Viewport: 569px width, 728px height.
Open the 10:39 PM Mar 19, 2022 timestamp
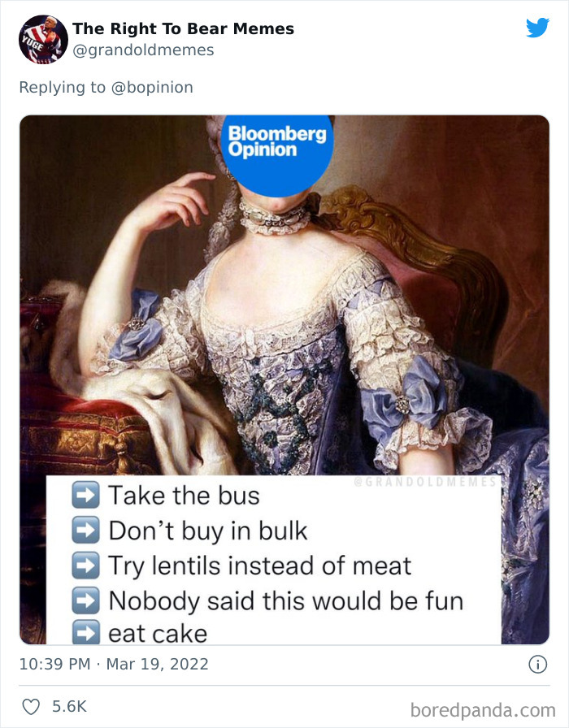coord(114,664)
